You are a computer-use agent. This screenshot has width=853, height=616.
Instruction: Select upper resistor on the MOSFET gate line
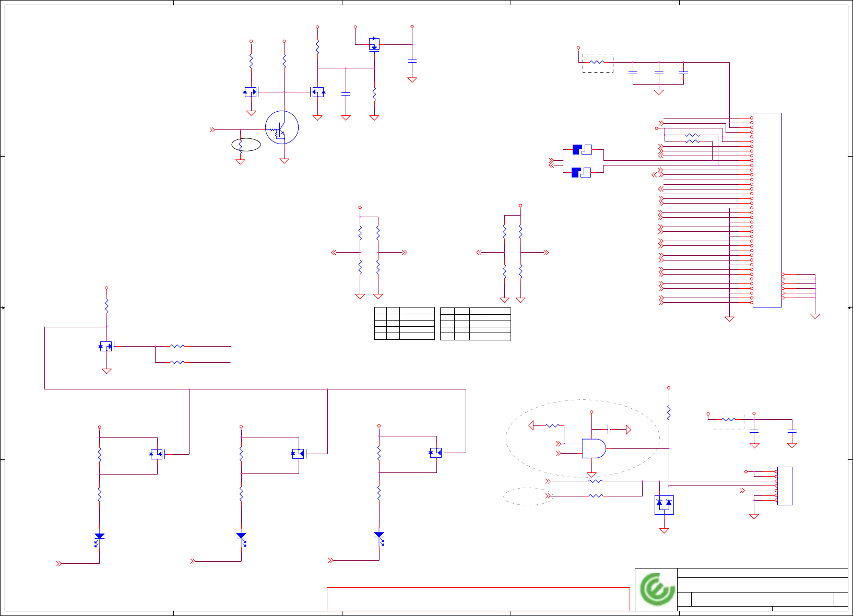click(177, 346)
